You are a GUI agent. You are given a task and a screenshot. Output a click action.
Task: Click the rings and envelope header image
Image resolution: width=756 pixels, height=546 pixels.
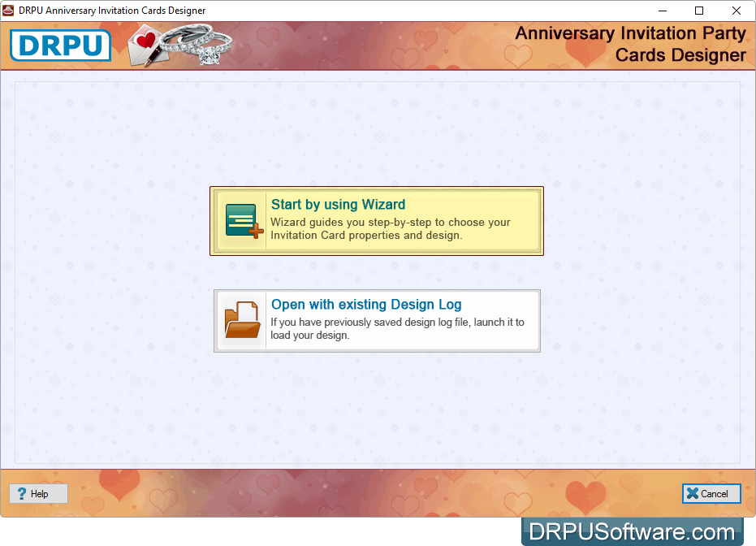[x=179, y=45]
